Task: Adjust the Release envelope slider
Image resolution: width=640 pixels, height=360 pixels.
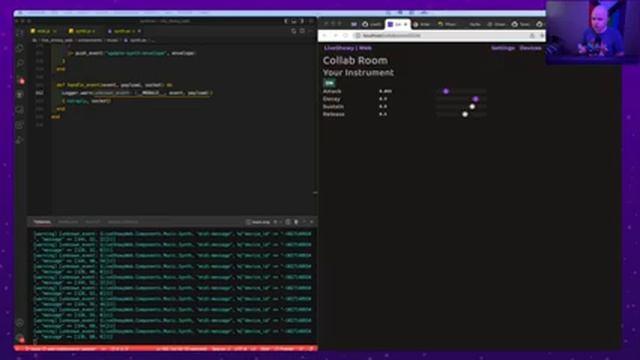Action: pos(461,114)
